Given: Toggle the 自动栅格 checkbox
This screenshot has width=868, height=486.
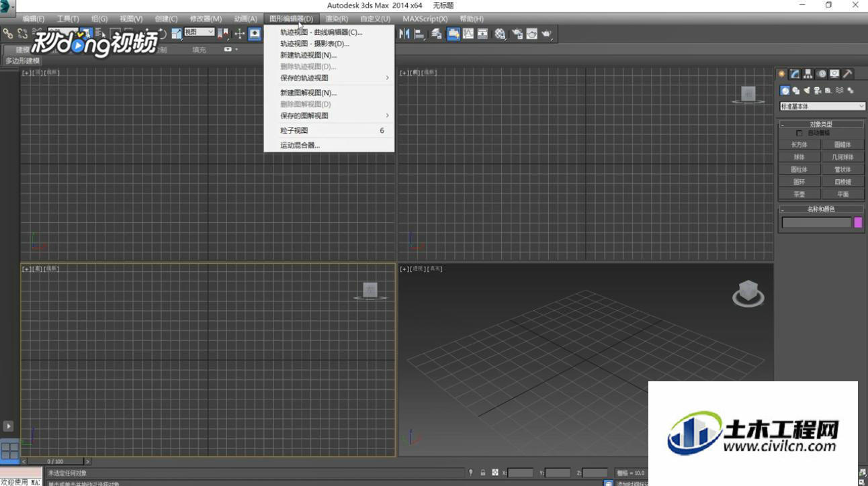Looking at the screenshot, I should click(x=799, y=133).
